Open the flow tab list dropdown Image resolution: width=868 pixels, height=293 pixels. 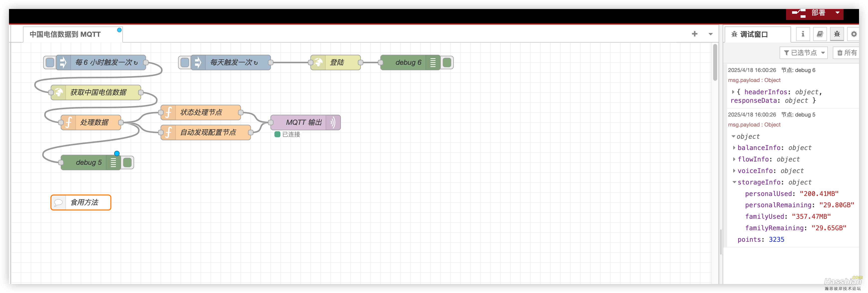(x=711, y=34)
